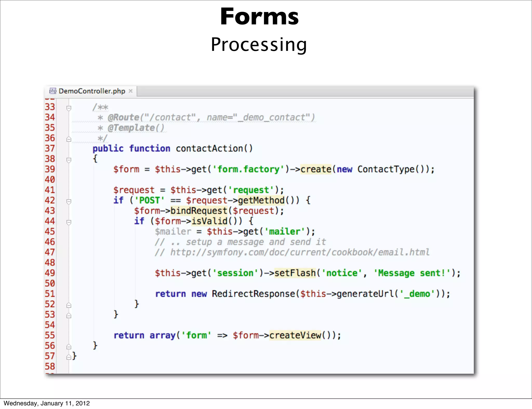Click line number 55 in the gutter
This screenshot has width=532, height=409.
point(50,335)
